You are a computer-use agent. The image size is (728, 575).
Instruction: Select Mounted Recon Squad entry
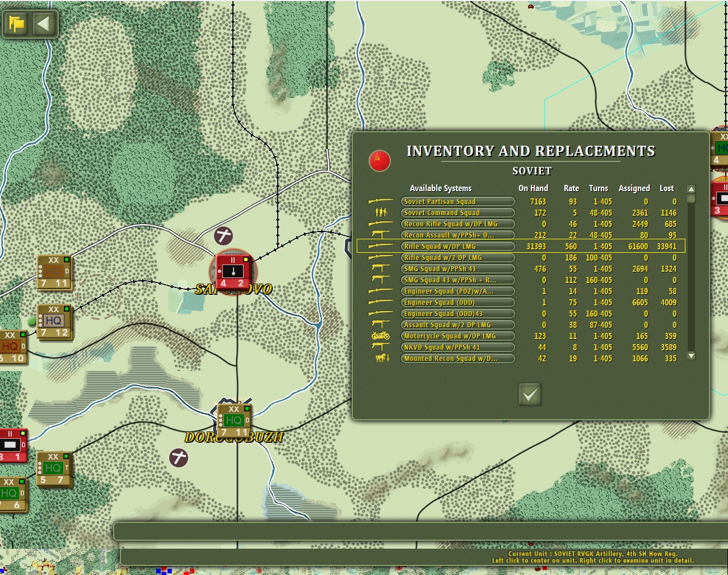(458, 359)
